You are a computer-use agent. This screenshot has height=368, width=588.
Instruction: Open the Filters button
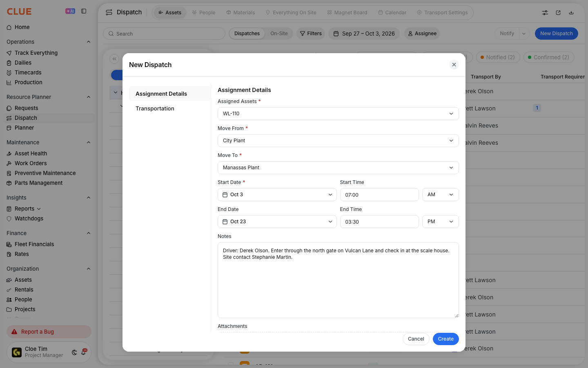pyautogui.click(x=311, y=34)
